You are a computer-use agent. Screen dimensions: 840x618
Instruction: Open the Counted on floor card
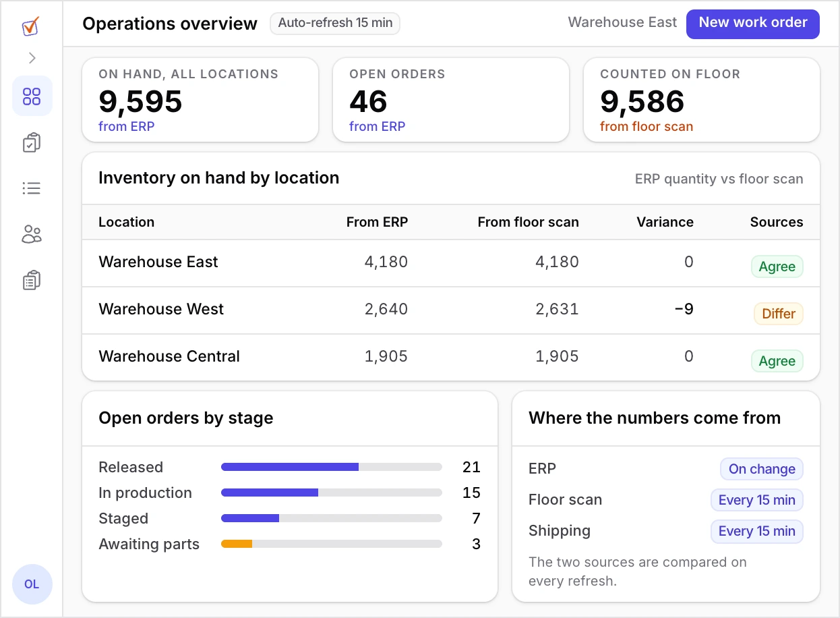702,100
